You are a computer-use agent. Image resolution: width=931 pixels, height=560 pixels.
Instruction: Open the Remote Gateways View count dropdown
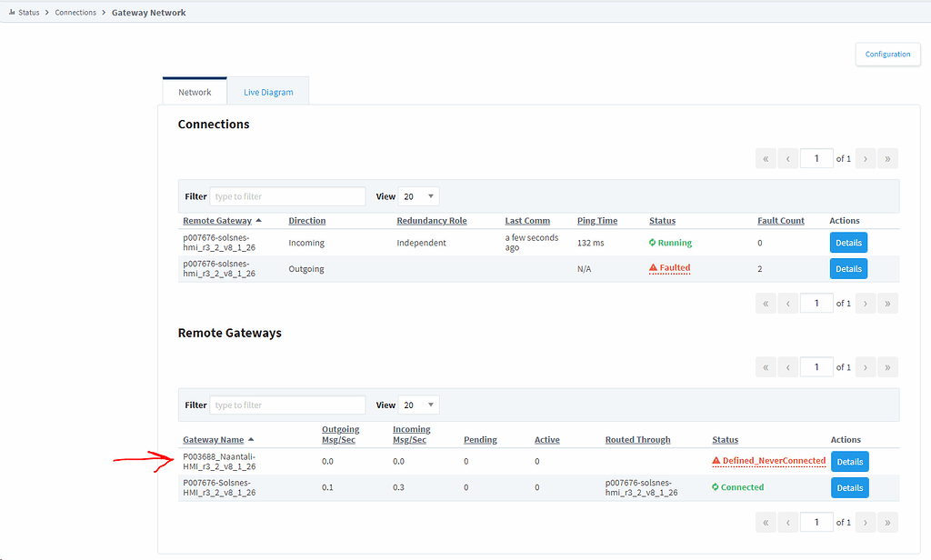pos(419,405)
